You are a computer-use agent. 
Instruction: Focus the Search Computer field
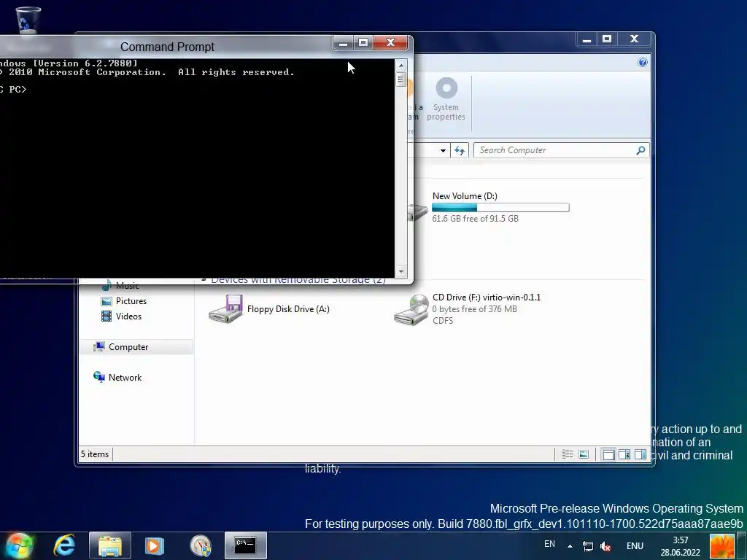561,150
